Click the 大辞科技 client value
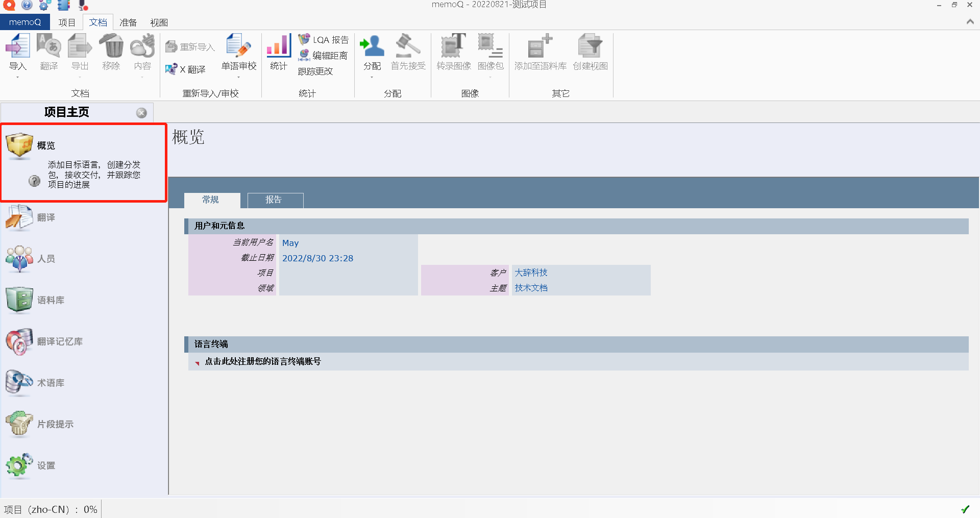 pyautogui.click(x=531, y=273)
